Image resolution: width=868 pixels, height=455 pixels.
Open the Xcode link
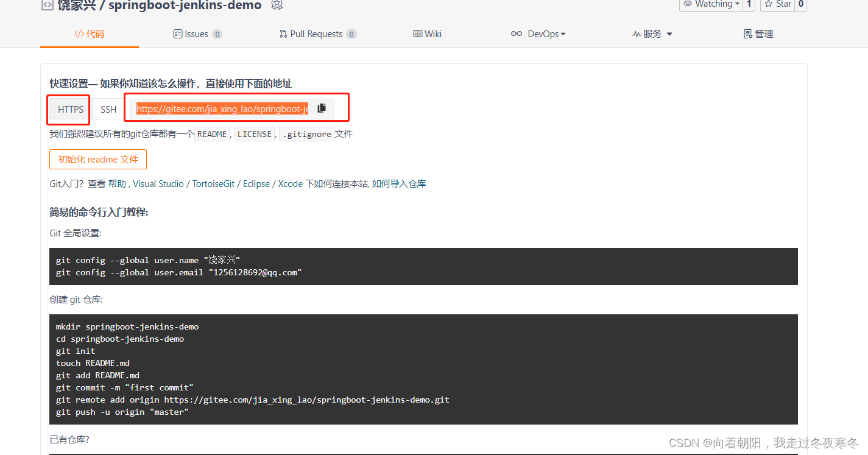291,184
